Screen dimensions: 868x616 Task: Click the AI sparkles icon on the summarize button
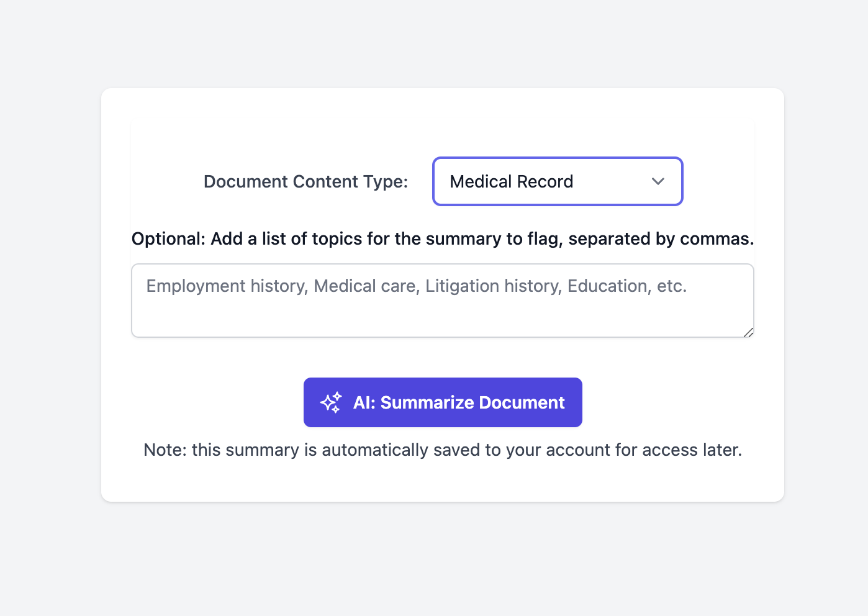tap(331, 402)
